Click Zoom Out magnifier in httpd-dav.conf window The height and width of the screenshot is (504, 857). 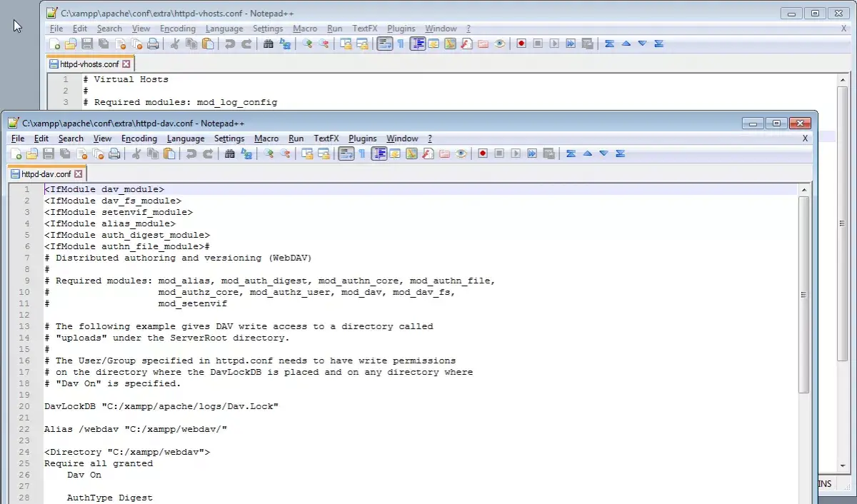[285, 153]
